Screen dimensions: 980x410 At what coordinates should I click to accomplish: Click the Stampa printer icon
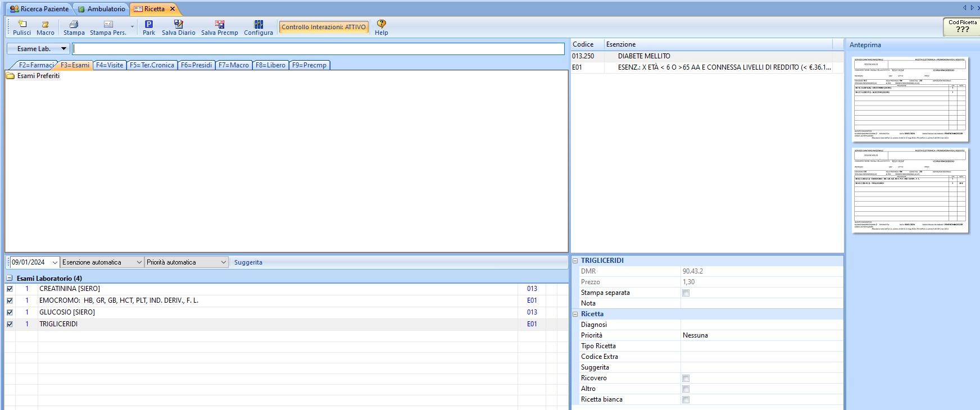[x=74, y=28]
